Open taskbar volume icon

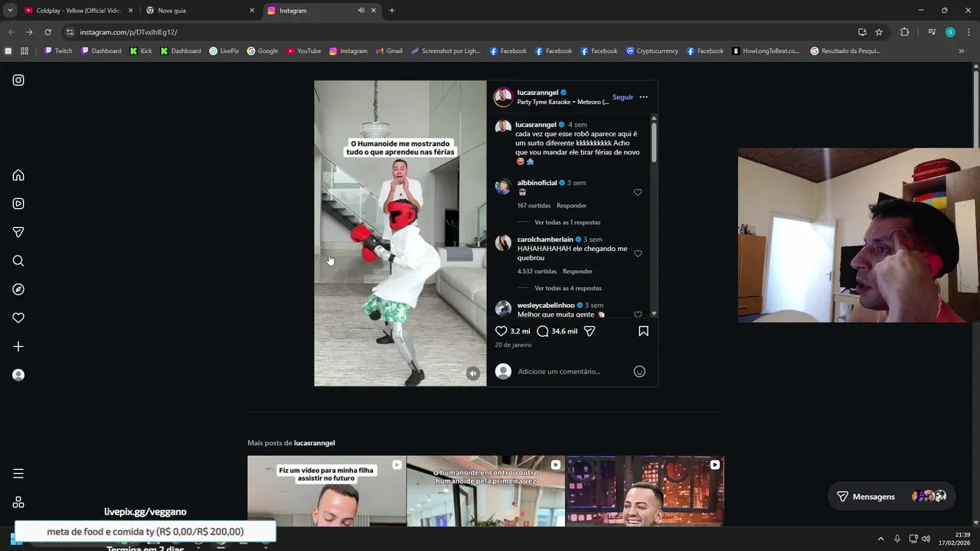[x=926, y=539]
